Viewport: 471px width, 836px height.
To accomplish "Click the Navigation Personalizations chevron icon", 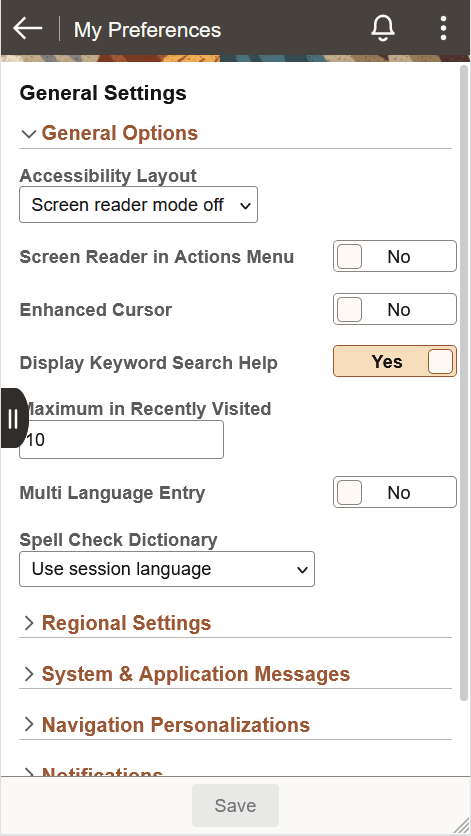I will [29, 725].
